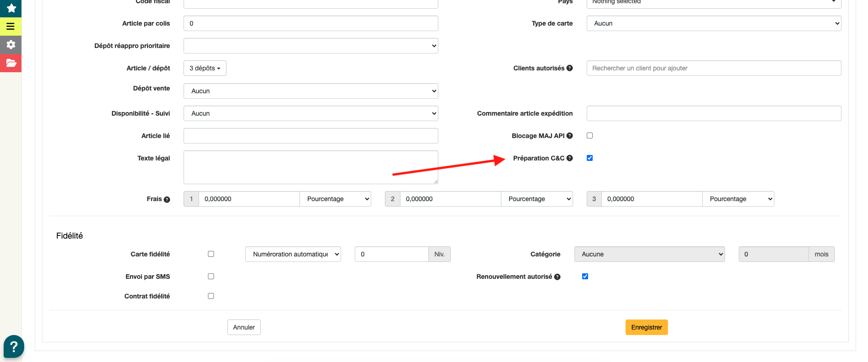Click the help icon beside Frais label
Screen dimensions: 868x362
click(167, 199)
